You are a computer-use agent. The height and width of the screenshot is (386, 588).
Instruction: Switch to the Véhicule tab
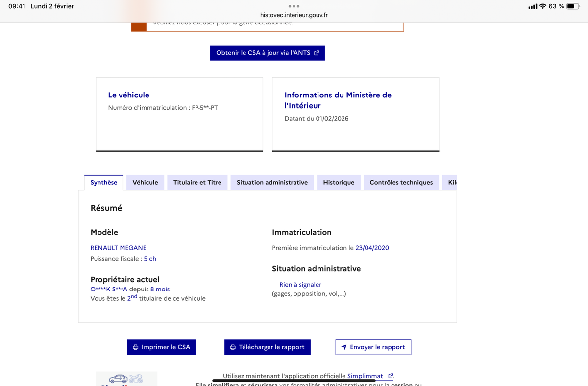pos(145,182)
